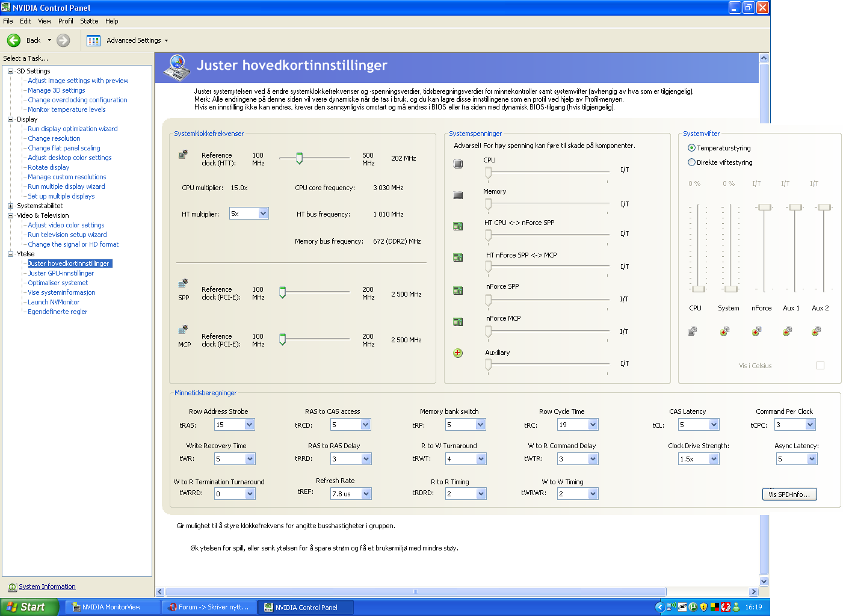Open Launch NVMonitor link
Image resolution: width=843 pixels, height=616 pixels.
tap(54, 302)
